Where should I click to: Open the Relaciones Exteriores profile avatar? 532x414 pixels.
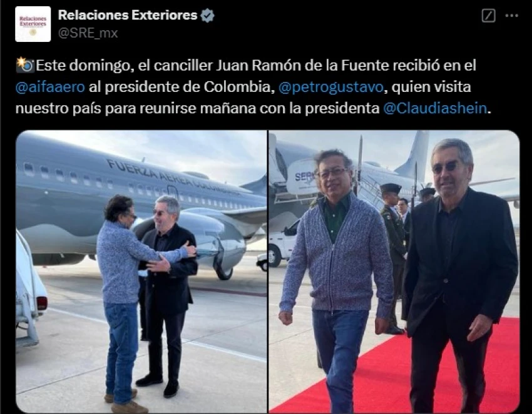tap(33, 24)
